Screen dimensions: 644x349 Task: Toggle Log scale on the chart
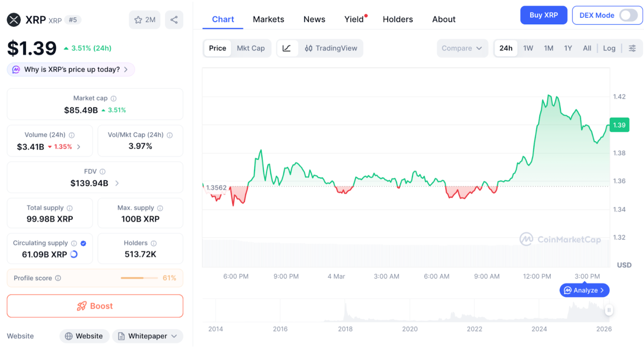click(609, 48)
